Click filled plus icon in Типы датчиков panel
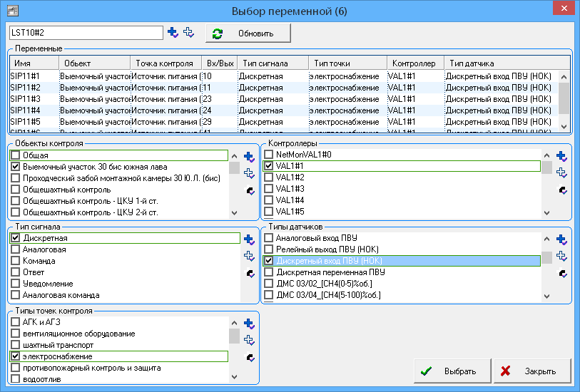 pyautogui.click(x=561, y=239)
